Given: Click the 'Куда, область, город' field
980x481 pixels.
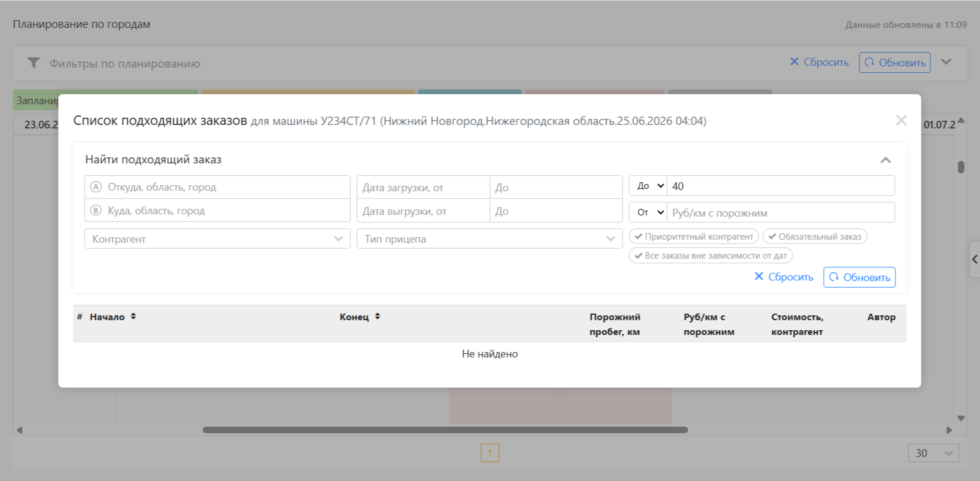Looking at the screenshot, I should pos(217,211).
